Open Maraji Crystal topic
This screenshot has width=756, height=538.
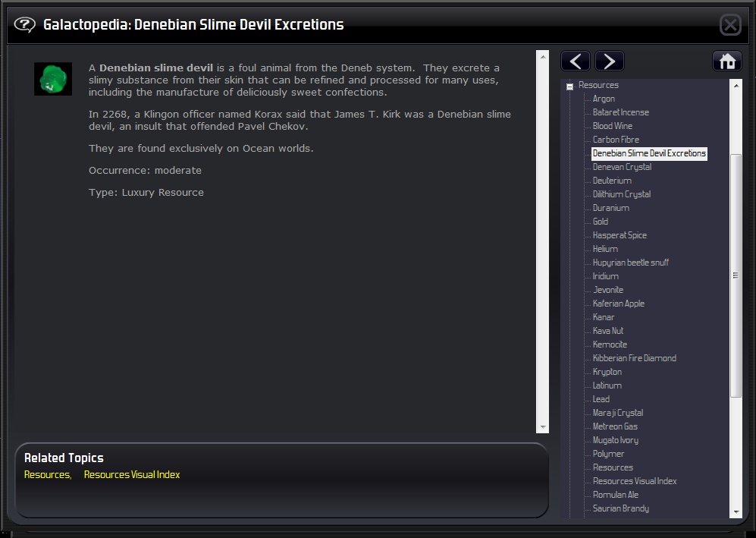(618, 413)
